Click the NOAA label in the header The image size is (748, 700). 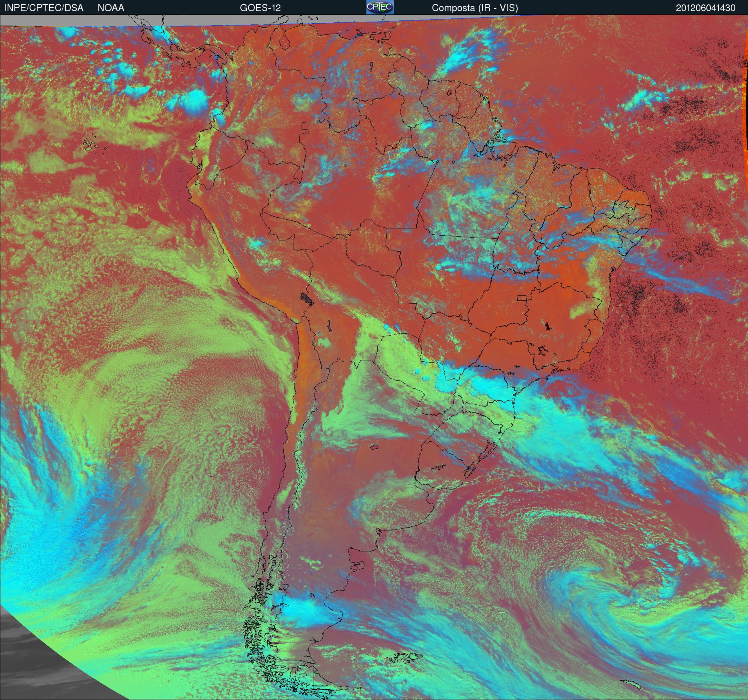tap(111, 8)
